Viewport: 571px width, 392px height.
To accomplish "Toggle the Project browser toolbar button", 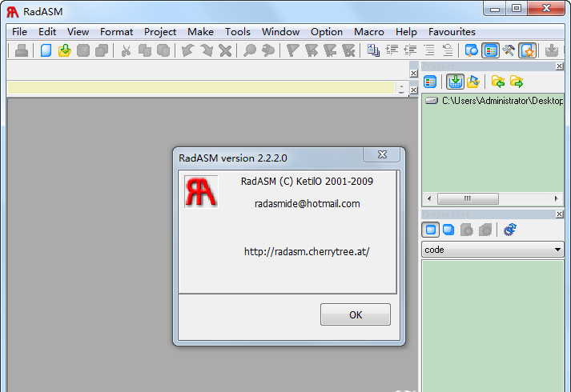I will pyautogui.click(x=491, y=50).
